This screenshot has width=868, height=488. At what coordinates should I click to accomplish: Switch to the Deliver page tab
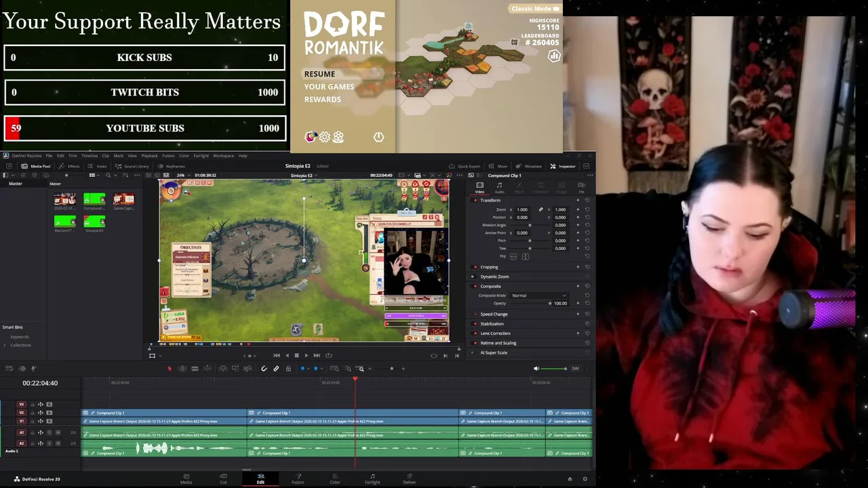point(410,479)
